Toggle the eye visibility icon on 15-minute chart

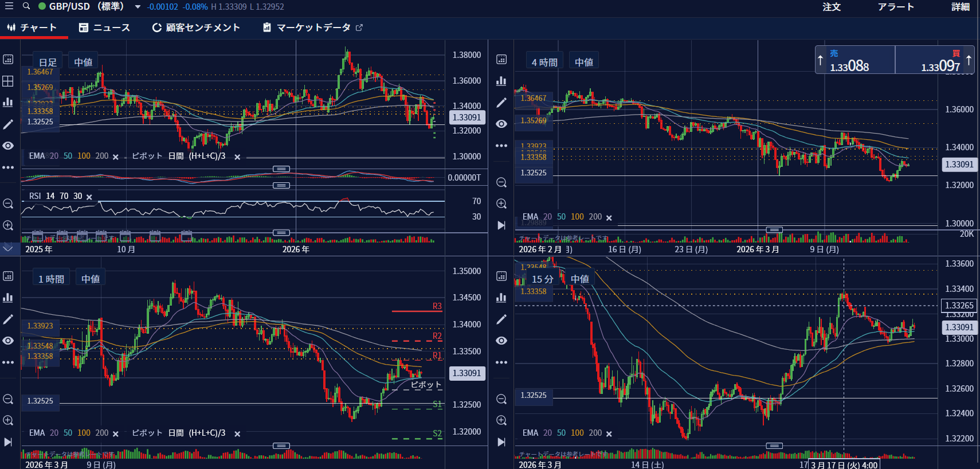pos(501,341)
